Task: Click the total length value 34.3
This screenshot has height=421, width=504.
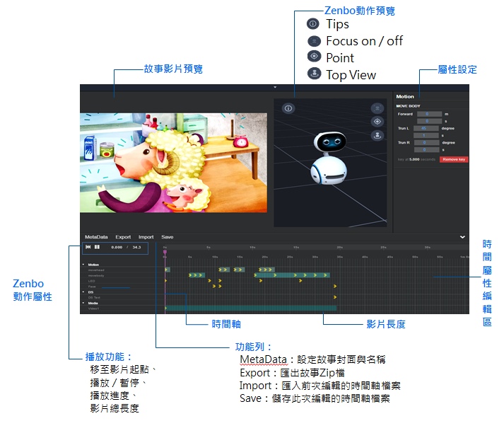Action: pyautogui.click(x=136, y=247)
